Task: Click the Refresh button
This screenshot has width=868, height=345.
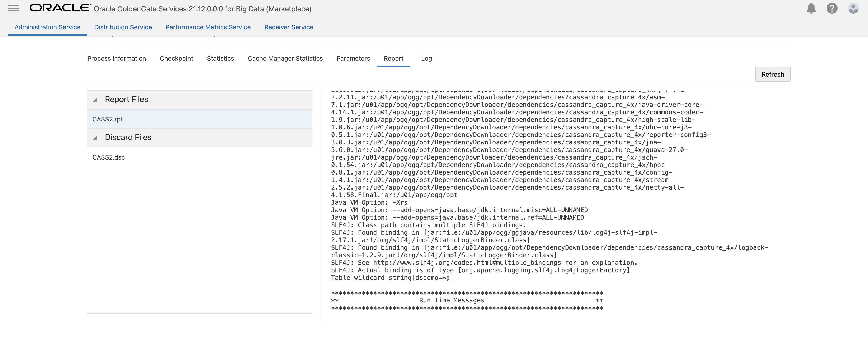Action: coord(773,74)
